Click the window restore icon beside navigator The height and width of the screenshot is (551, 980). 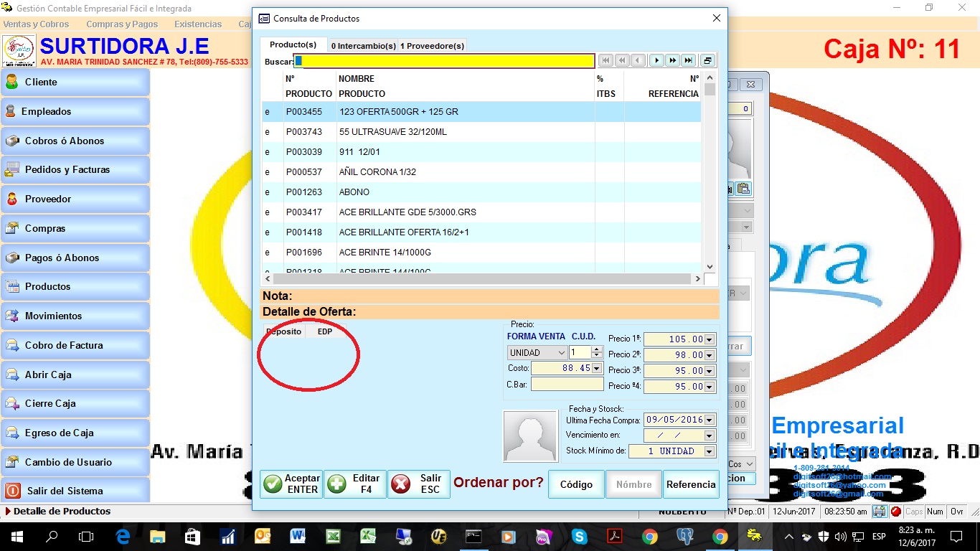707,61
